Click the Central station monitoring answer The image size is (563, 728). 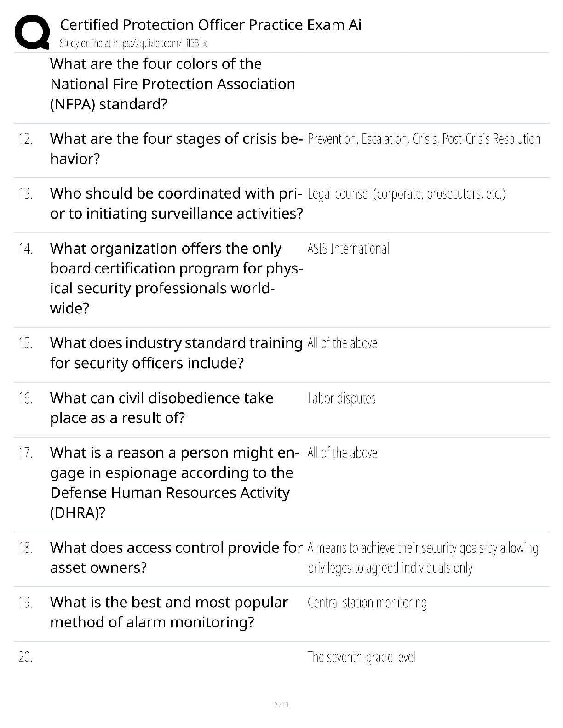[367, 602]
